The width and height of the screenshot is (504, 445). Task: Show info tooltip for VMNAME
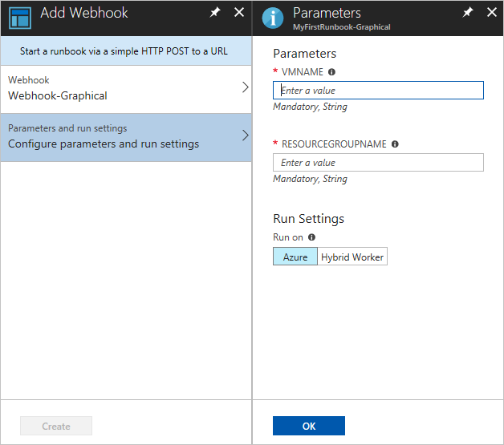pos(331,72)
